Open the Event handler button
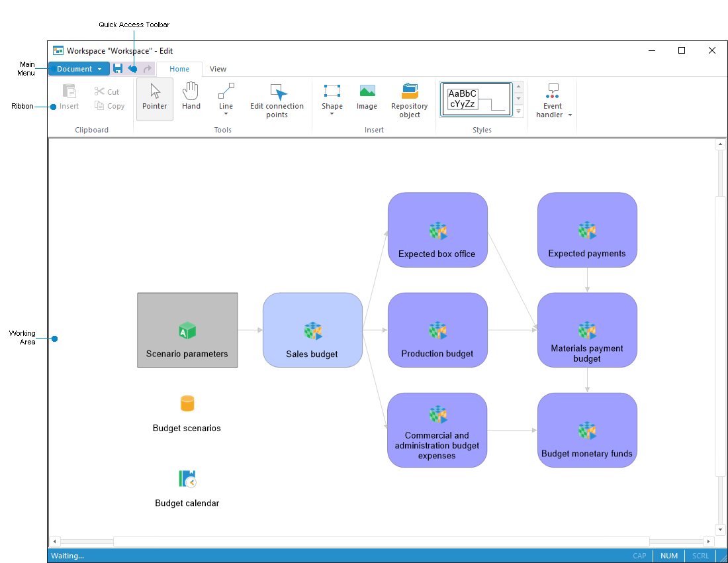 [553, 100]
